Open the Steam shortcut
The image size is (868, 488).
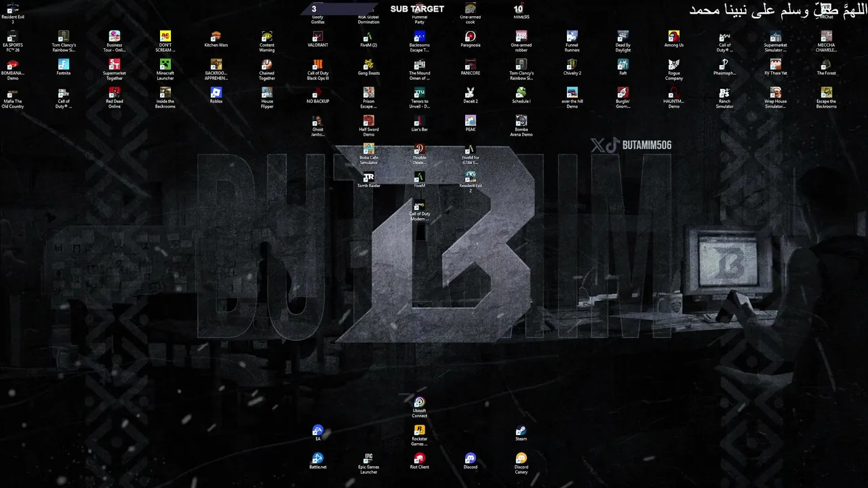[x=521, y=433]
